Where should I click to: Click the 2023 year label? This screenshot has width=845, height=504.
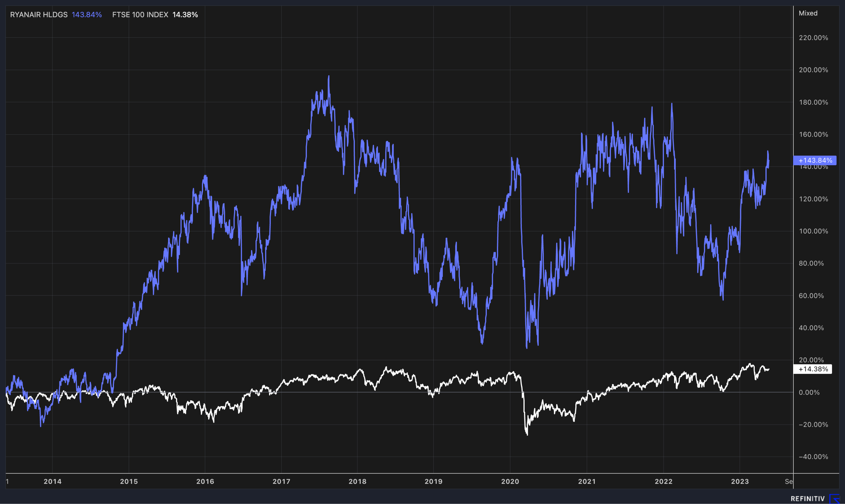tap(740, 481)
